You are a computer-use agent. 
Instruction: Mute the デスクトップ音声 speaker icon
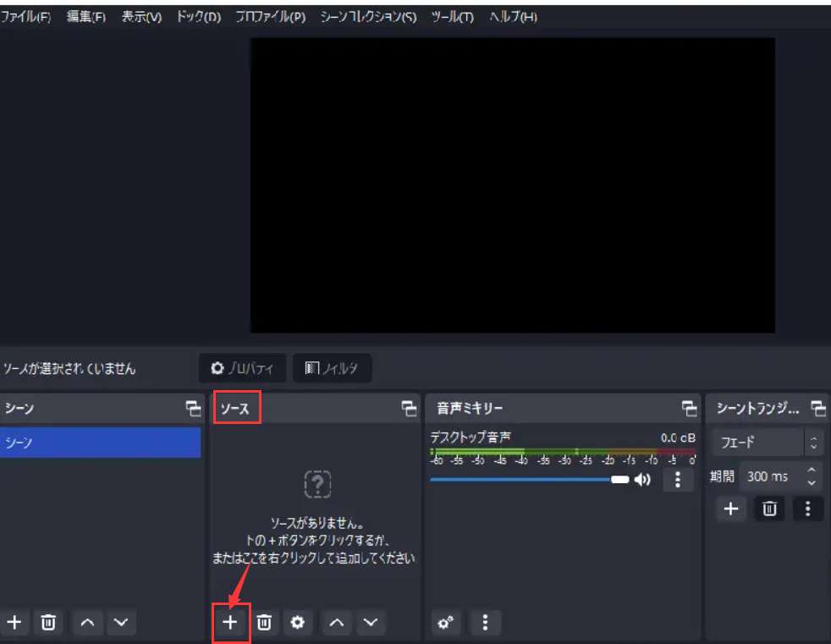tap(642, 479)
